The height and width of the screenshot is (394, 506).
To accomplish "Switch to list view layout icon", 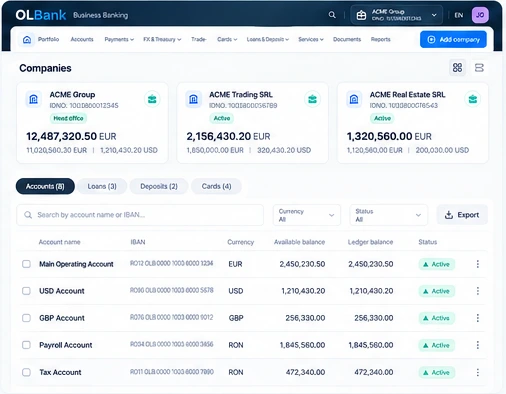I will tap(479, 68).
